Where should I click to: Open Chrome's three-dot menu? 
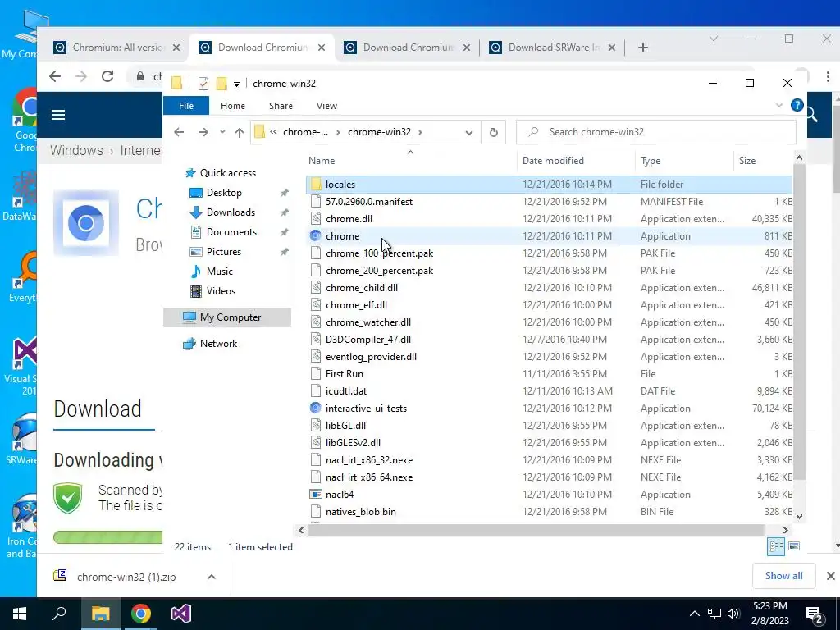pos(828,76)
